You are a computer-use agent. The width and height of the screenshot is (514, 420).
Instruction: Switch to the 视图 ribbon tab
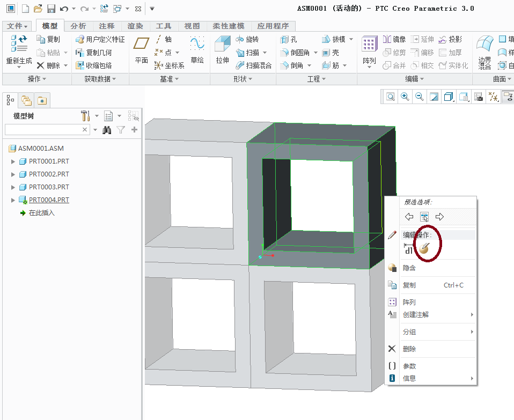[192, 26]
